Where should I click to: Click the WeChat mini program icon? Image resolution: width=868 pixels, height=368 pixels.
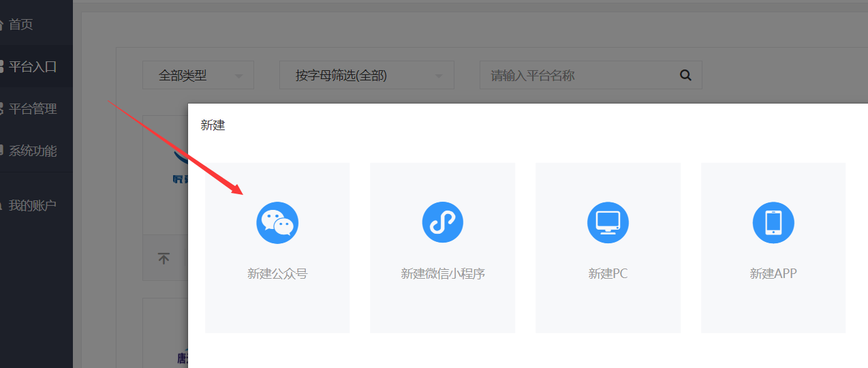tap(443, 222)
